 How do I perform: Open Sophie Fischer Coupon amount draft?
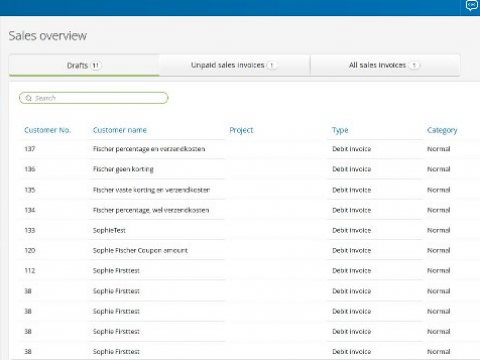tap(247, 250)
